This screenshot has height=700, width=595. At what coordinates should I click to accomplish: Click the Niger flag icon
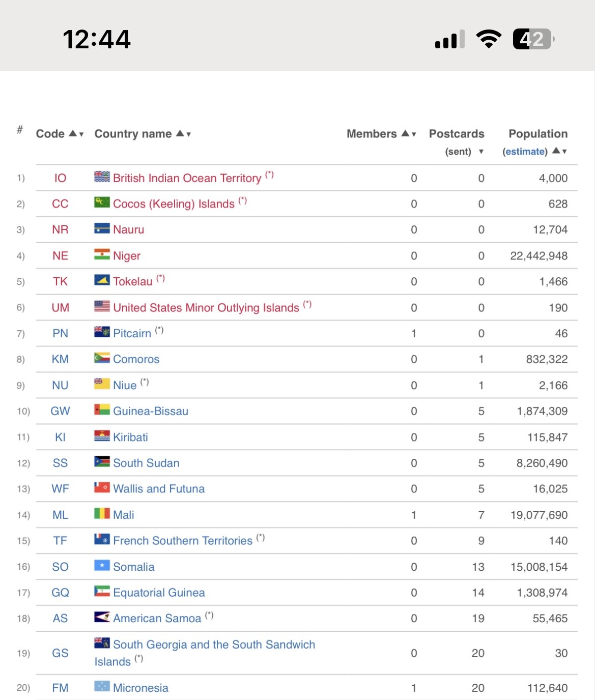102,254
